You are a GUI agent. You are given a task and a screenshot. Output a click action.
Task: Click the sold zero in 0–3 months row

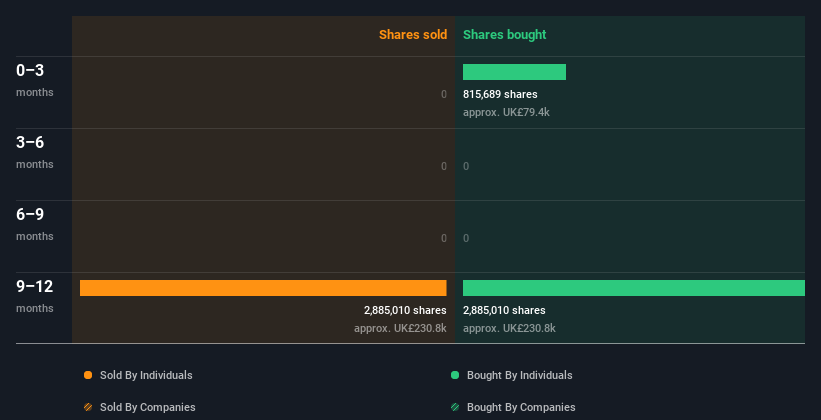[444, 95]
